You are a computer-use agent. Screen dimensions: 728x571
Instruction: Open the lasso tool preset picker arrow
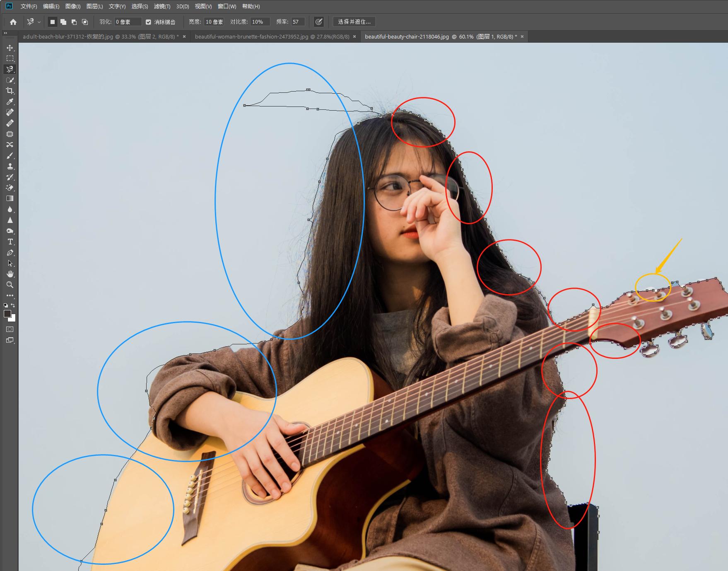39,22
